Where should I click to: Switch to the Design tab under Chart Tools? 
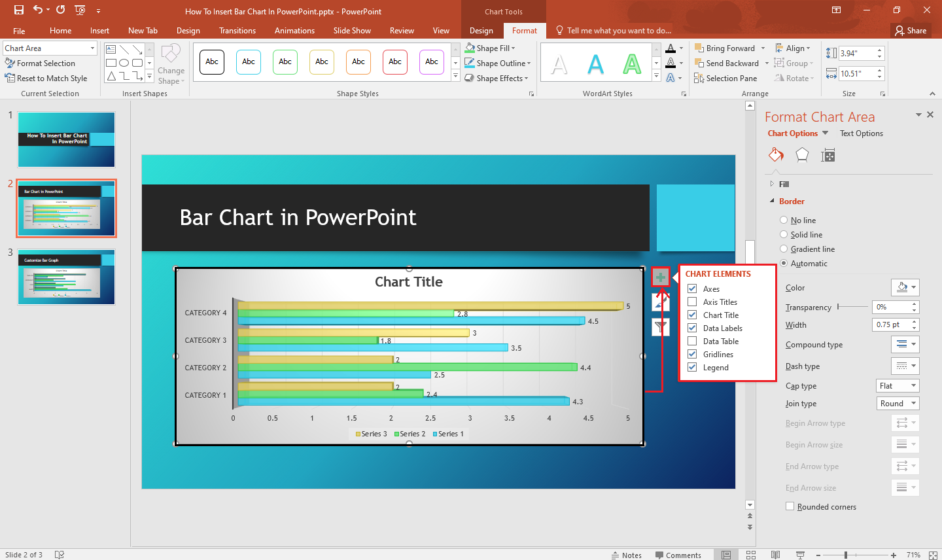point(481,30)
